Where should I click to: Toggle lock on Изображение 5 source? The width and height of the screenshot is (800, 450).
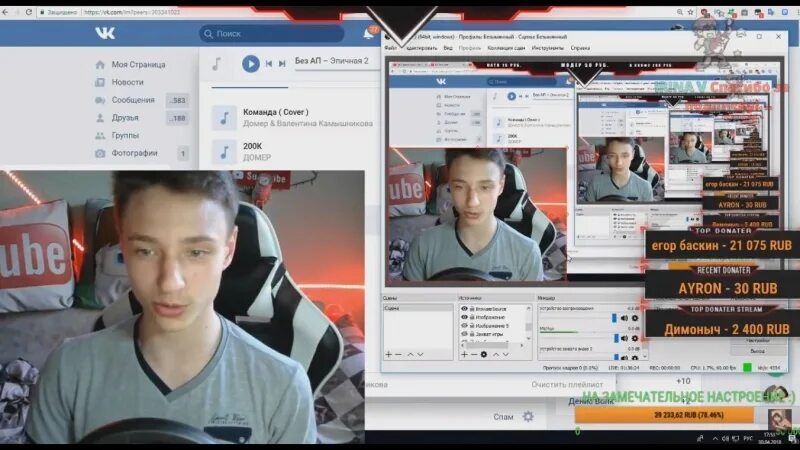click(x=472, y=326)
